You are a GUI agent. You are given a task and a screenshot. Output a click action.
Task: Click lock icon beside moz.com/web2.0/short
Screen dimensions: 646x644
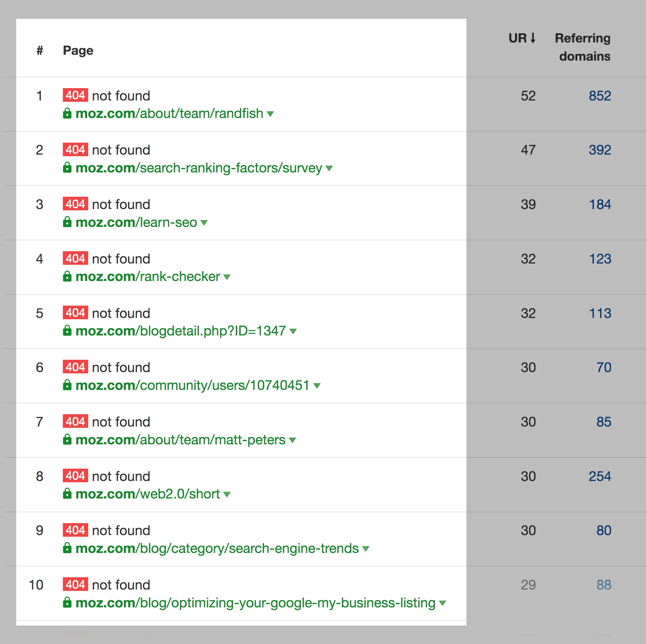(x=67, y=494)
